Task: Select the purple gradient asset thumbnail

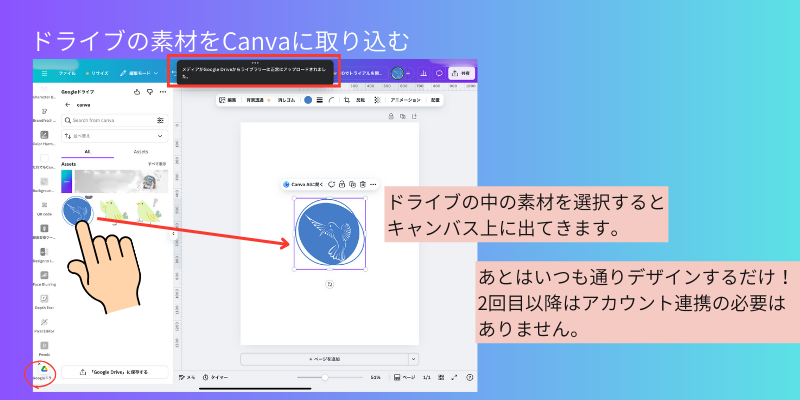Action: [67, 182]
